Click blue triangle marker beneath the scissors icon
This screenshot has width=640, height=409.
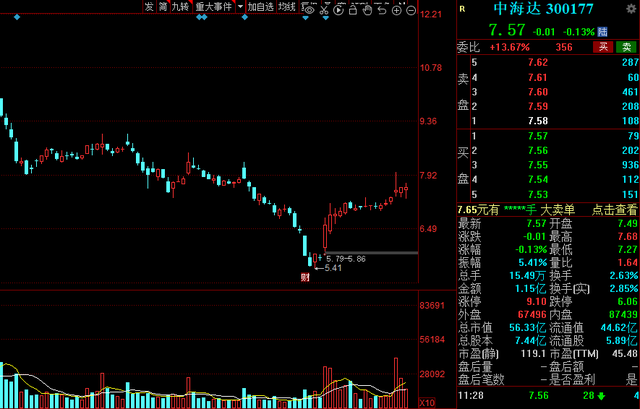coord(325,18)
